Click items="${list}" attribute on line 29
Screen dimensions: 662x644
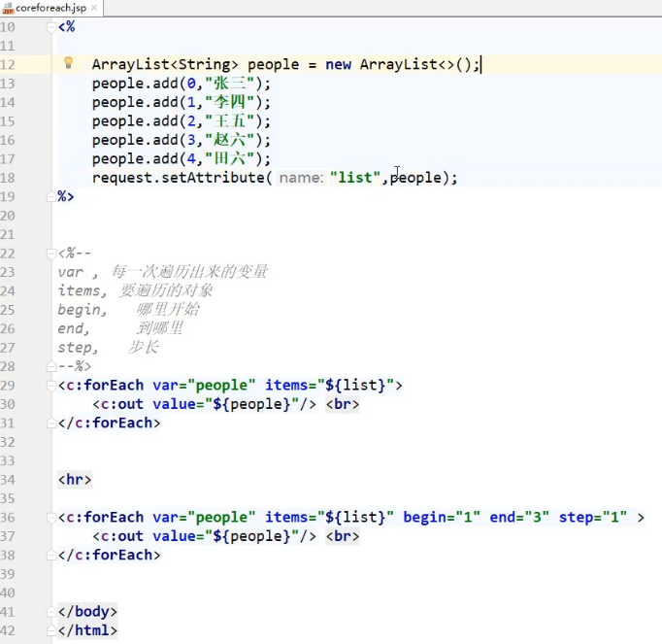(x=329, y=386)
